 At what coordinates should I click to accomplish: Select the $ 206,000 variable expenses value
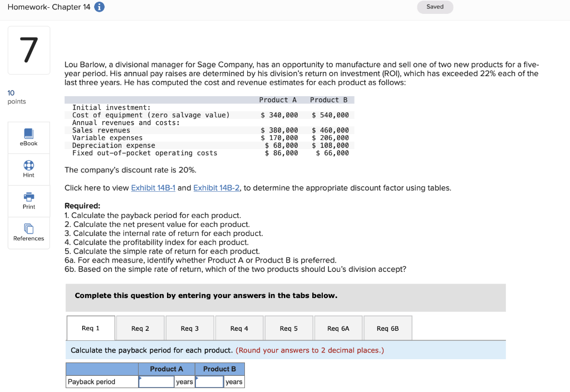coord(330,138)
